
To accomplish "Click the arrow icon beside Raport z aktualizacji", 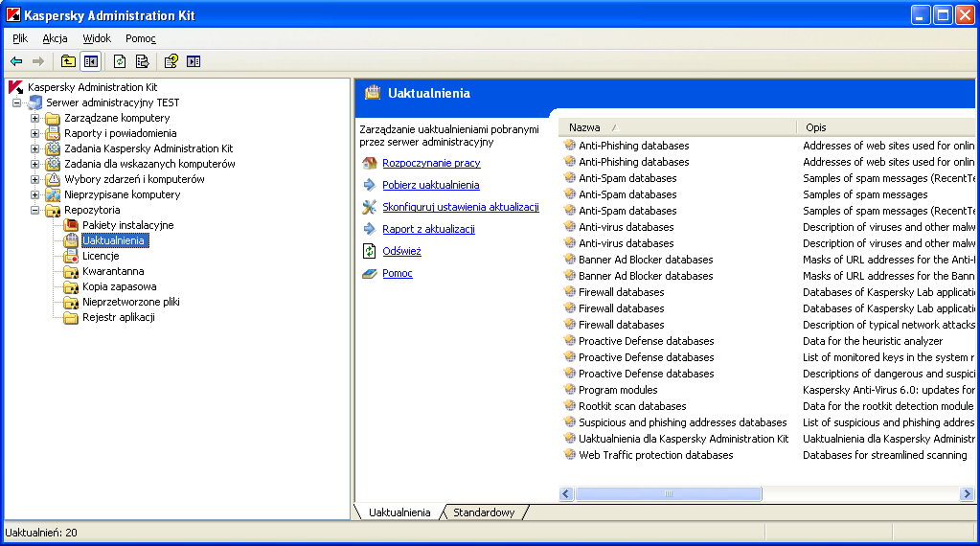I will tap(370, 229).
